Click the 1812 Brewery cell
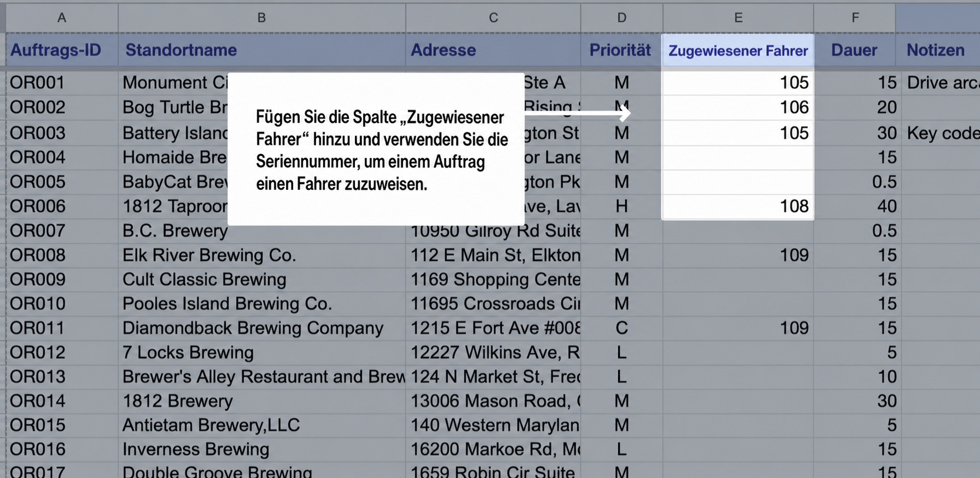 [x=261, y=401]
